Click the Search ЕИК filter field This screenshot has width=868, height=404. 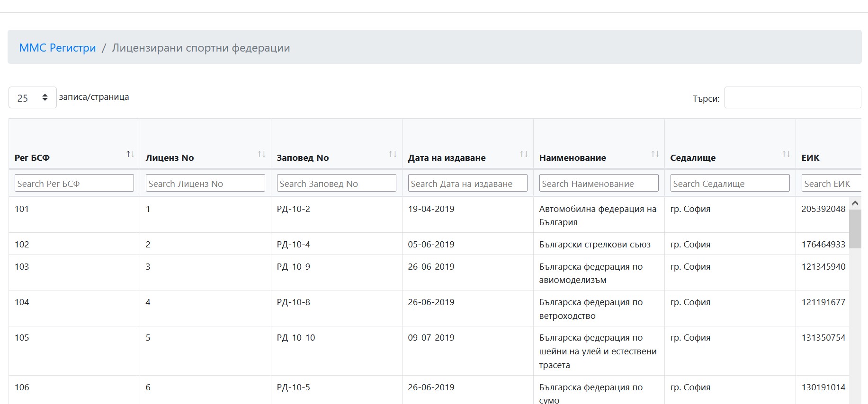coord(832,183)
